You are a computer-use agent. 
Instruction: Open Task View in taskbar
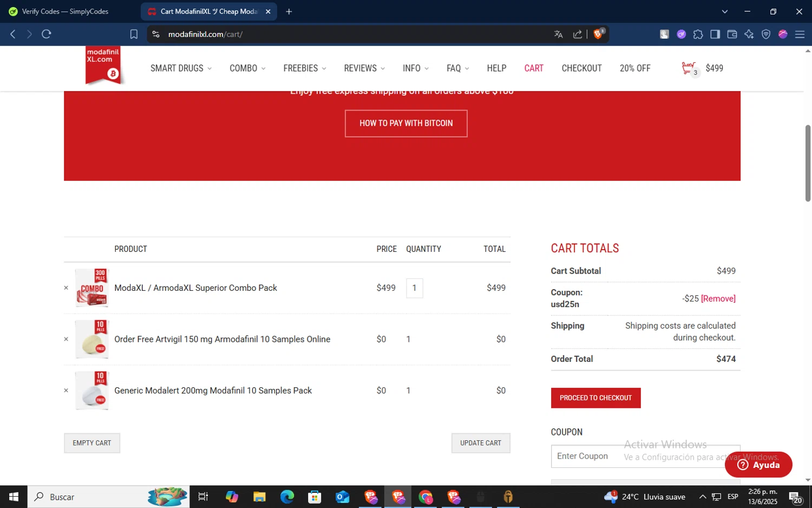click(x=204, y=497)
